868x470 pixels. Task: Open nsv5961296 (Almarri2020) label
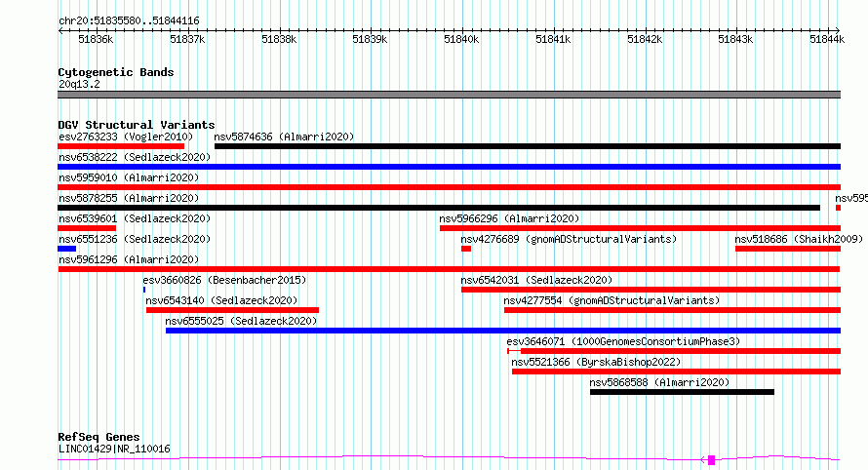(x=129, y=259)
